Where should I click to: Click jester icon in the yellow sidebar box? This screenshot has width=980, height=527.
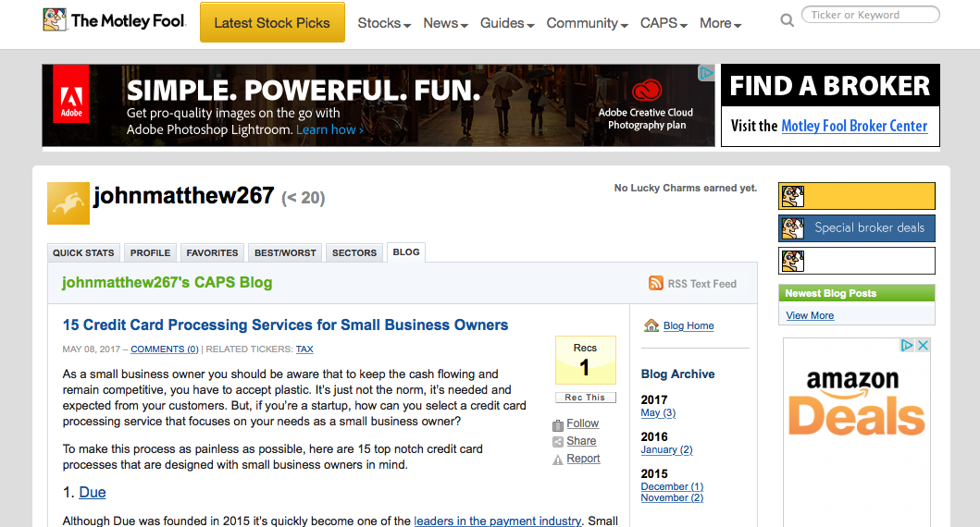(793, 196)
